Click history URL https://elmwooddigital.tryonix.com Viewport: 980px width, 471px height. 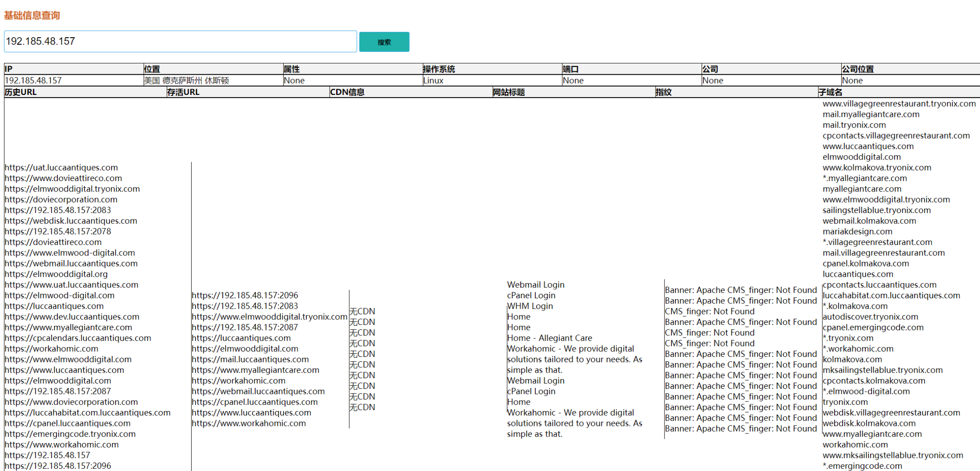tap(72, 189)
